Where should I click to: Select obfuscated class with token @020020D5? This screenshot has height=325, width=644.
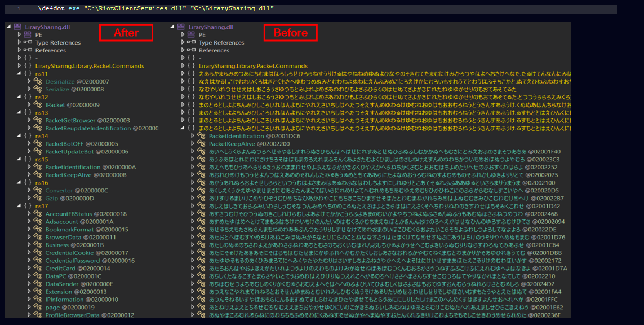(384, 191)
